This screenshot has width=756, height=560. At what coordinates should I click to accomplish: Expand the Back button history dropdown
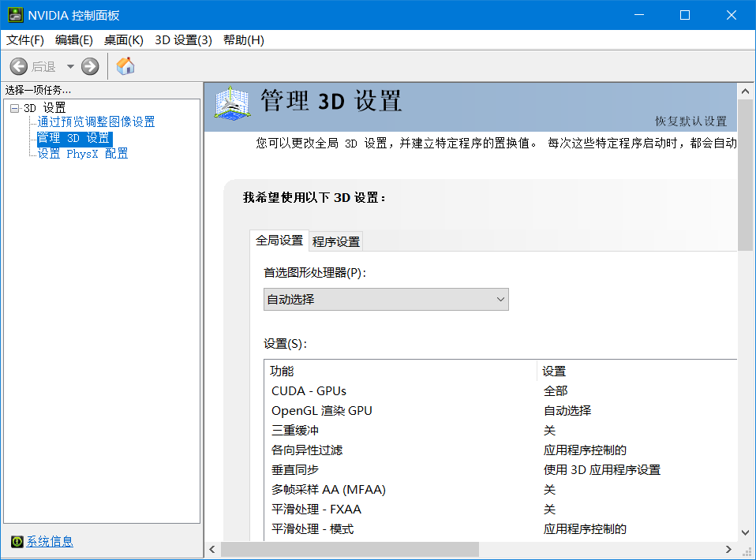[x=71, y=66]
